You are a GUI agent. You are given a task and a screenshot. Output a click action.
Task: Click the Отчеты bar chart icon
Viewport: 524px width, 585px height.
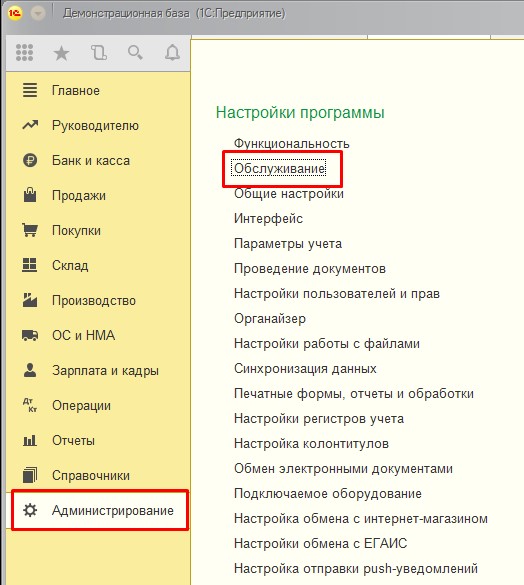tap(30, 441)
